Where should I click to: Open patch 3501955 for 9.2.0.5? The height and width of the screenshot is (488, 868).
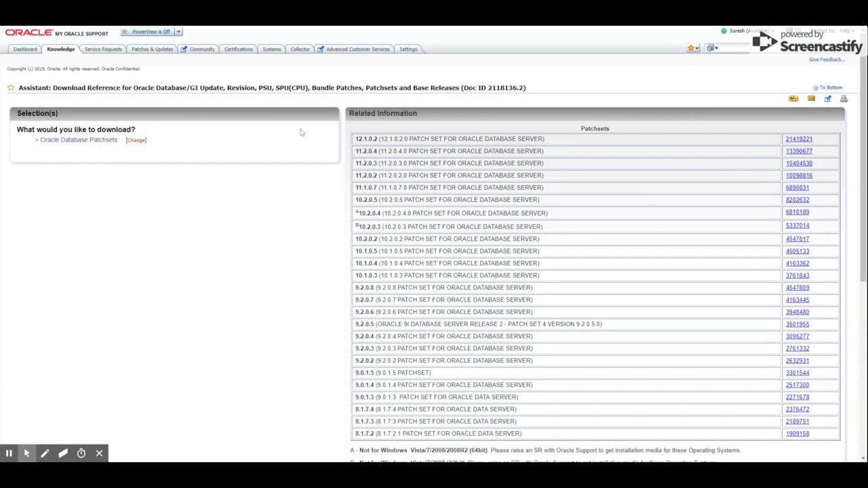tap(797, 325)
